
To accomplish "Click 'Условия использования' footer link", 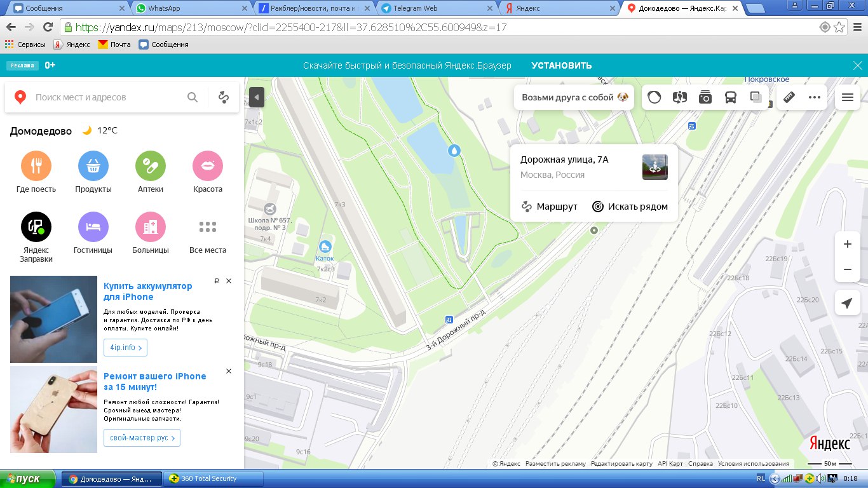I will (x=754, y=464).
